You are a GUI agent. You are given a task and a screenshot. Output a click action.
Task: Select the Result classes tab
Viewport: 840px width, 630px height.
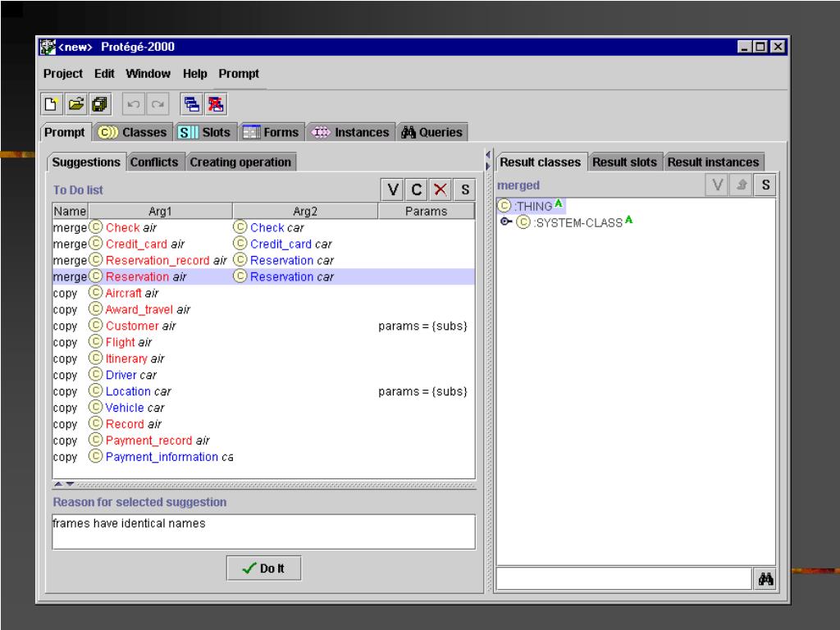click(540, 162)
